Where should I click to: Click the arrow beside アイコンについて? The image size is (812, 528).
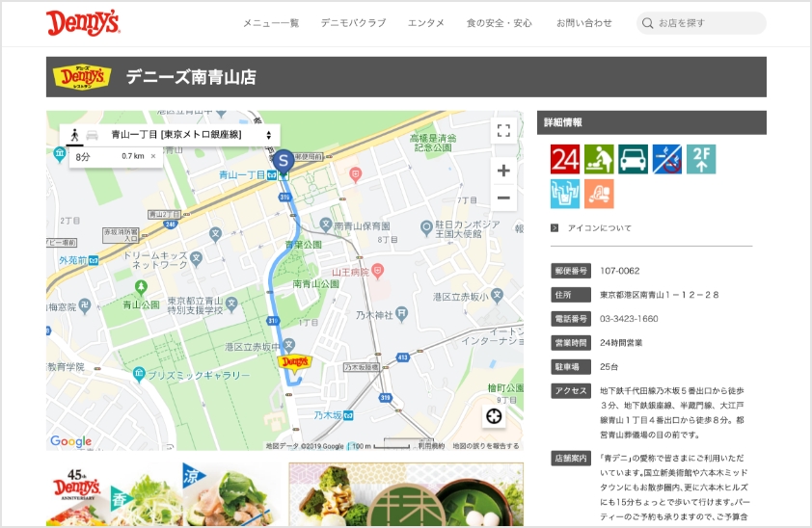pyautogui.click(x=555, y=228)
